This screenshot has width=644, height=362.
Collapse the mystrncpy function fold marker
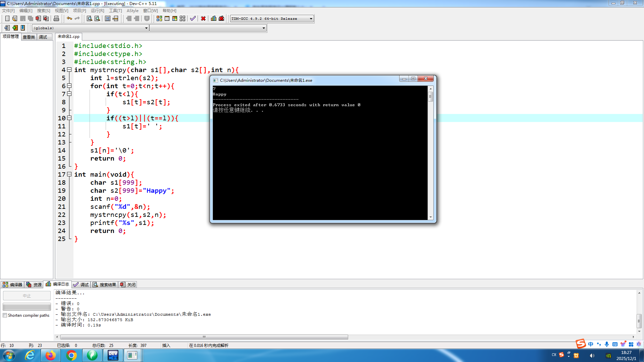pos(69,70)
